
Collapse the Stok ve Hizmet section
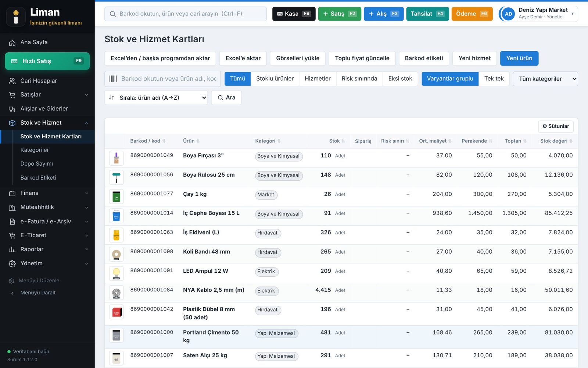47,123
